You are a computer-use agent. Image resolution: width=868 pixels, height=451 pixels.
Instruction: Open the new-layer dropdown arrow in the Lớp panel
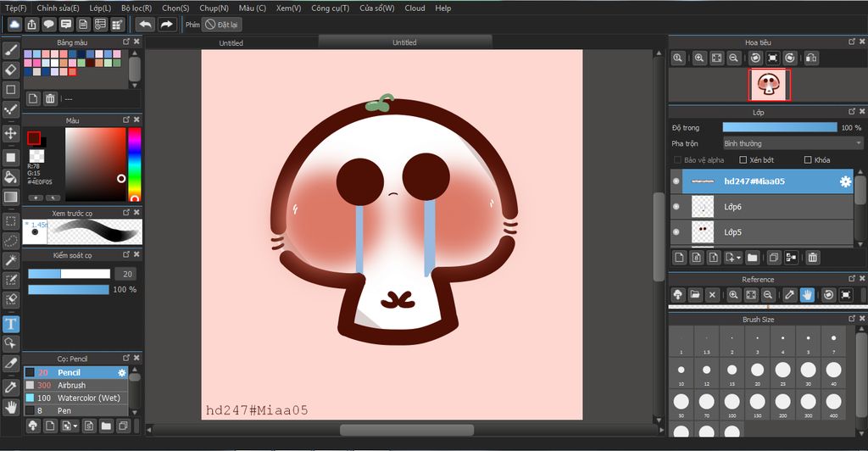[x=739, y=258]
